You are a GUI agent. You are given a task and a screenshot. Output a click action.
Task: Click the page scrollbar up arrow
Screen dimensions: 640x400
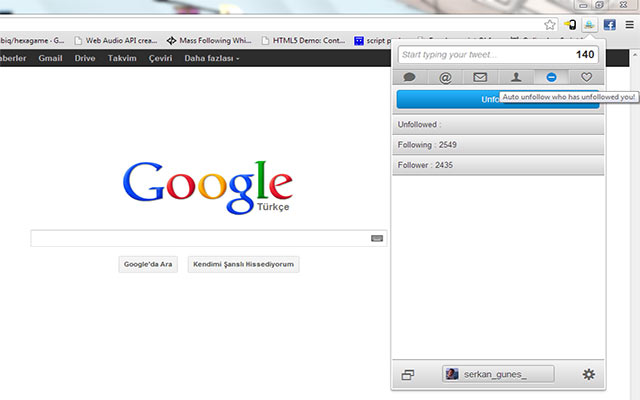pos(635,55)
